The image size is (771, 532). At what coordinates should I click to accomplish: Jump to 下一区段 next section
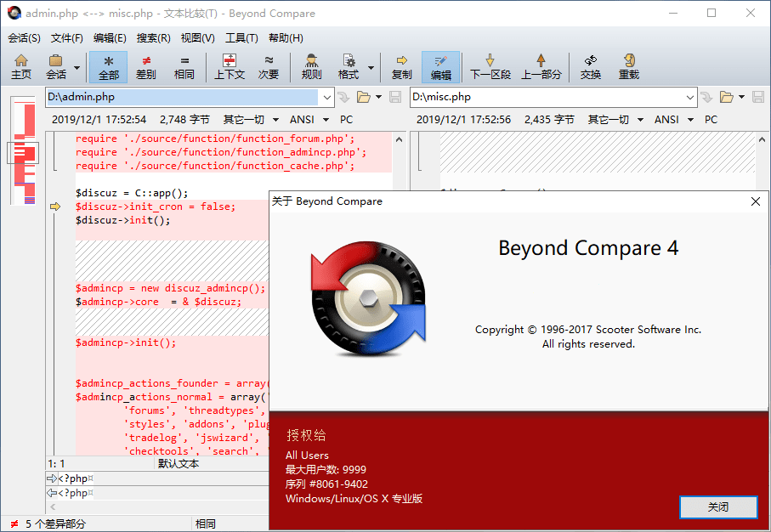490,67
